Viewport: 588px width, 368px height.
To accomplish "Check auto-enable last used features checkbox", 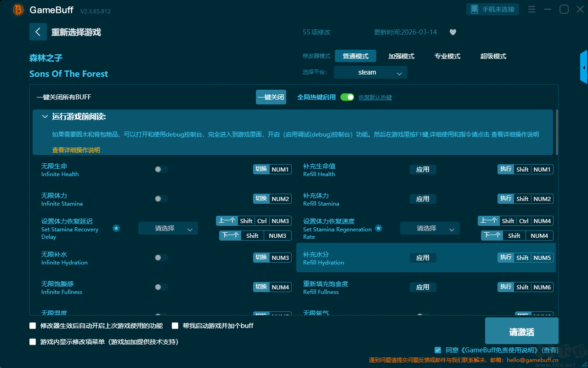I will click(x=33, y=326).
